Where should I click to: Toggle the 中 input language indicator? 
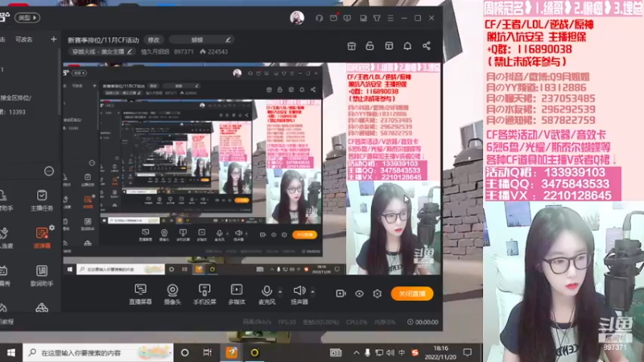(402, 352)
